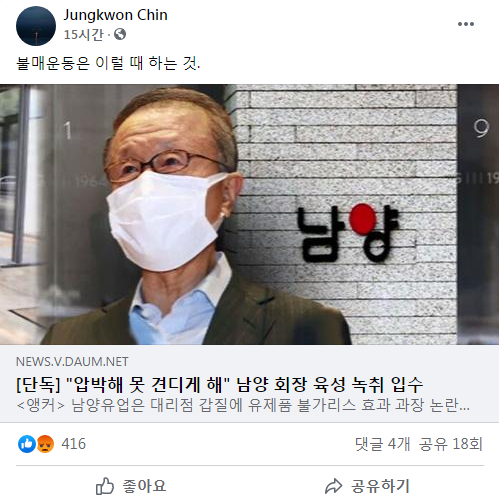Screen dimensions: 499x501
Task: View the 공유 18회 shares list
Action: pos(450,444)
